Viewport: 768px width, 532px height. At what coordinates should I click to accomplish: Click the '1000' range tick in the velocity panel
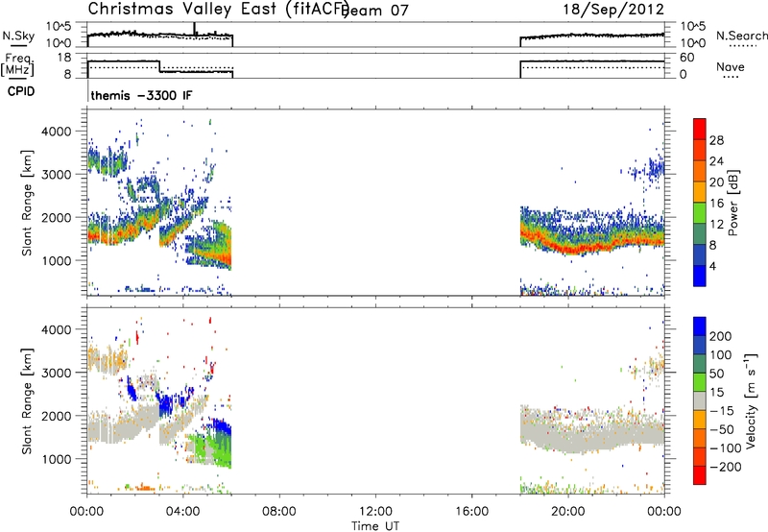coord(57,459)
